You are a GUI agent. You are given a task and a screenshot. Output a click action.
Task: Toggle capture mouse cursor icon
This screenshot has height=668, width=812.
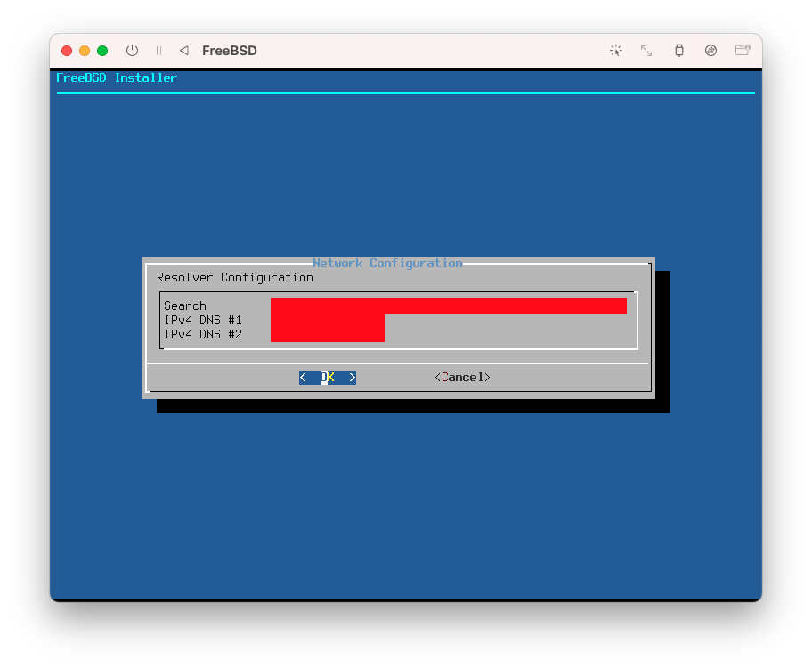click(x=616, y=50)
